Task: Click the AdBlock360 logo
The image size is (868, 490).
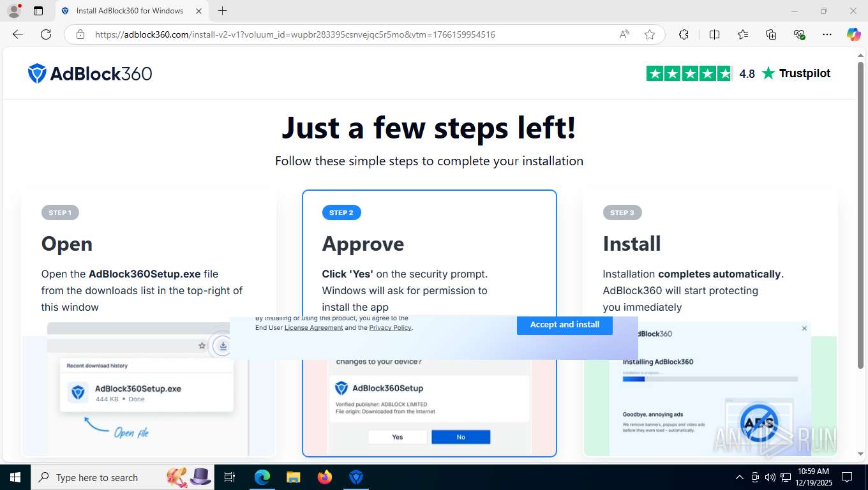Action: coord(90,73)
